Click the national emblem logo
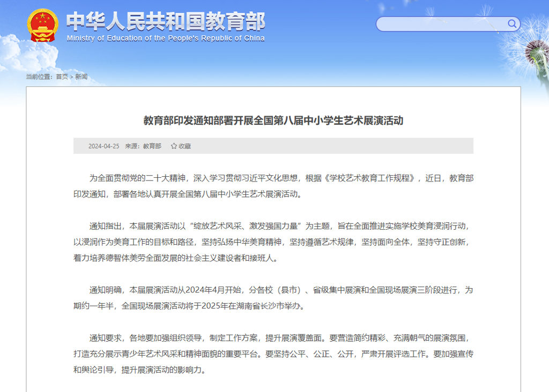This screenshot has width=549, height=392. (43, 25)
